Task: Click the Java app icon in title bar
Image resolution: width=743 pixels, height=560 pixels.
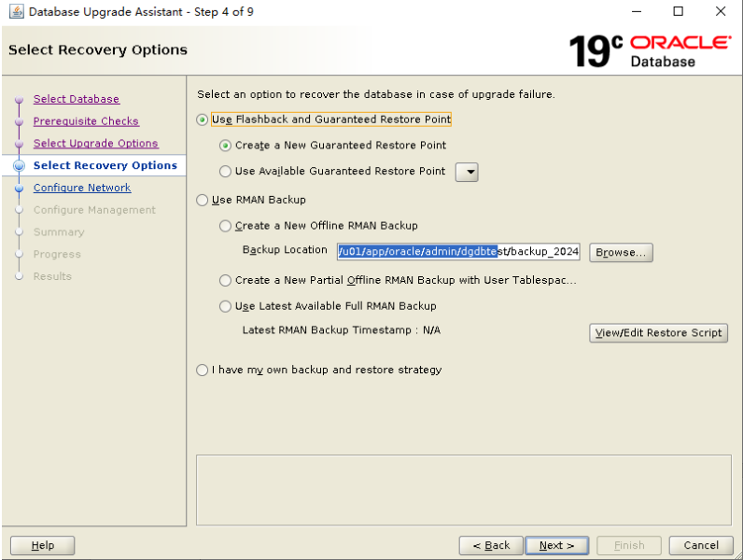Action: (x=16, y=11)
